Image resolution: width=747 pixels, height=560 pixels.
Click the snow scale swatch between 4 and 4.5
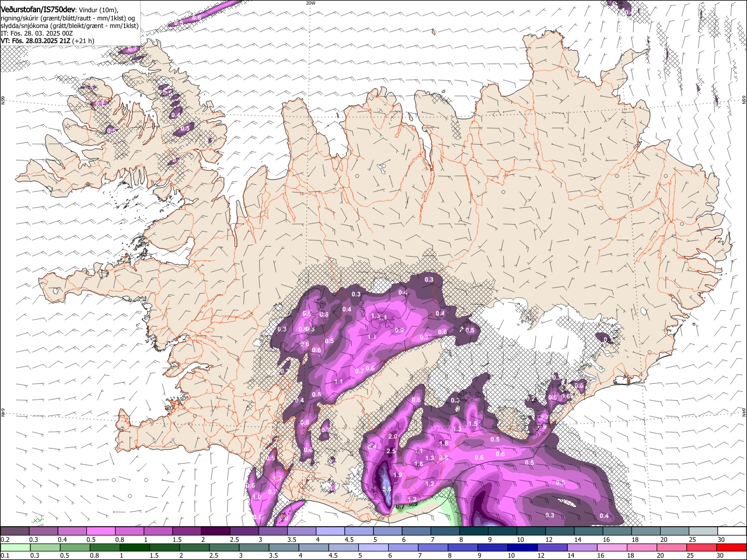[x=331, y=531]
